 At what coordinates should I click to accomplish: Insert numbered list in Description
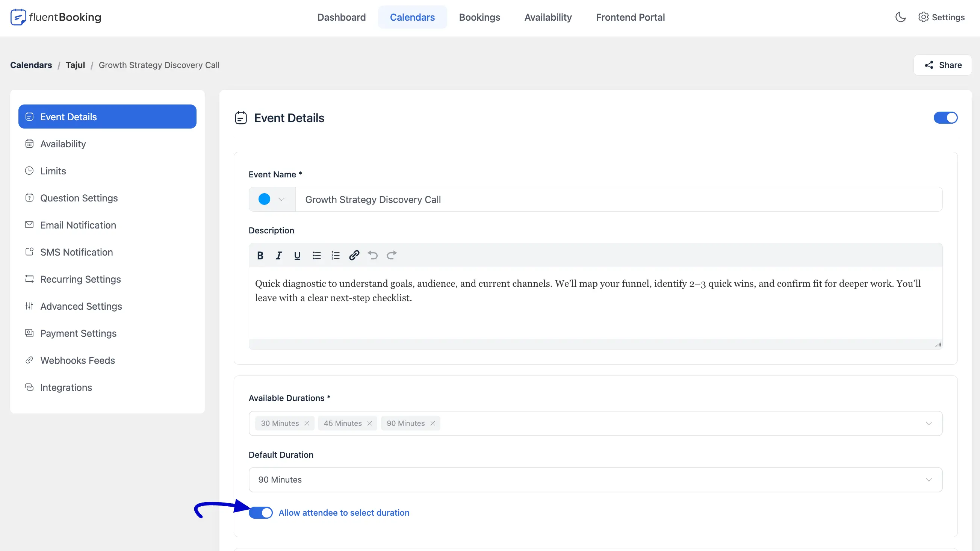tap(335, 255)
